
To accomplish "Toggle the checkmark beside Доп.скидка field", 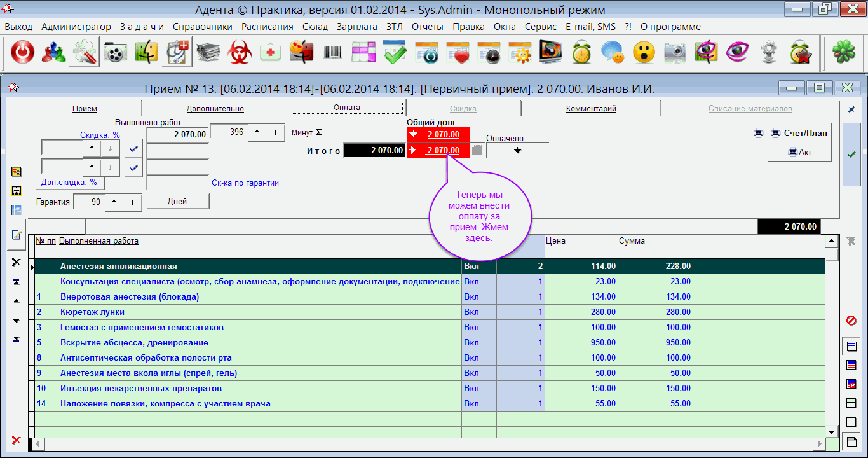I will (x=133, y=168).
